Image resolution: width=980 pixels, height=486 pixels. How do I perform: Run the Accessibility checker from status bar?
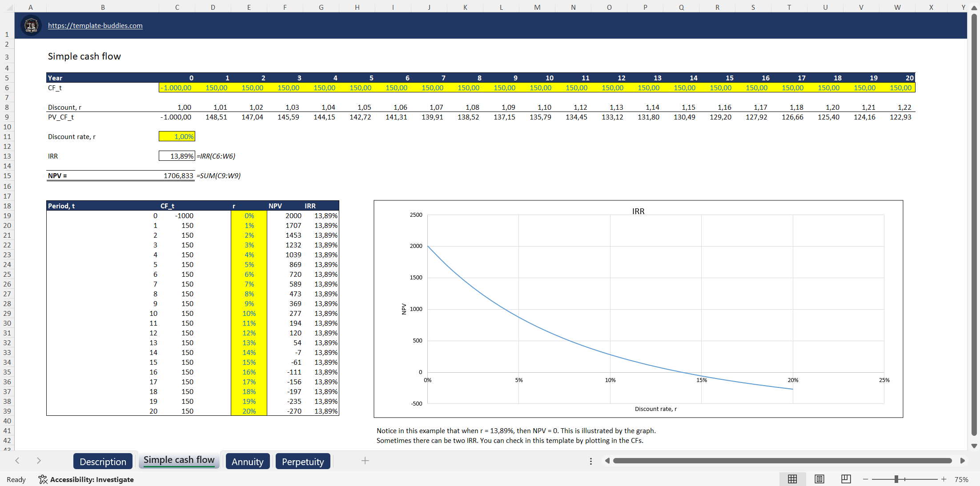(87, 480)
